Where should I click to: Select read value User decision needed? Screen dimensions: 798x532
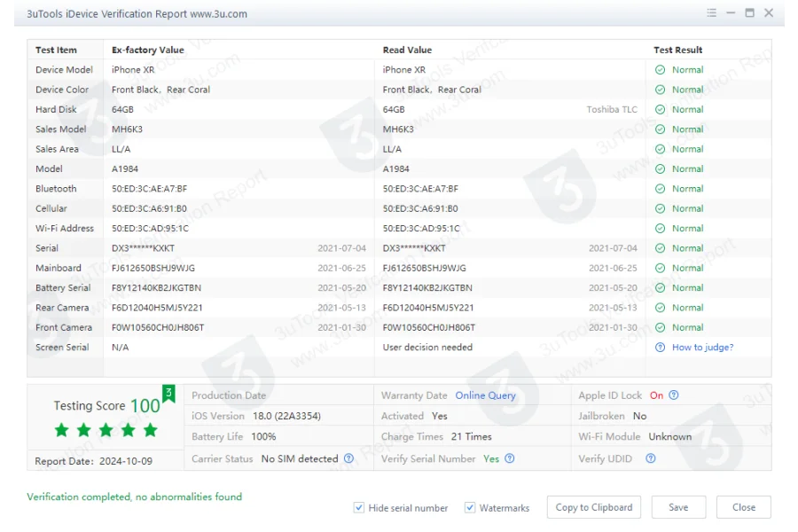(x=427, y=348)
